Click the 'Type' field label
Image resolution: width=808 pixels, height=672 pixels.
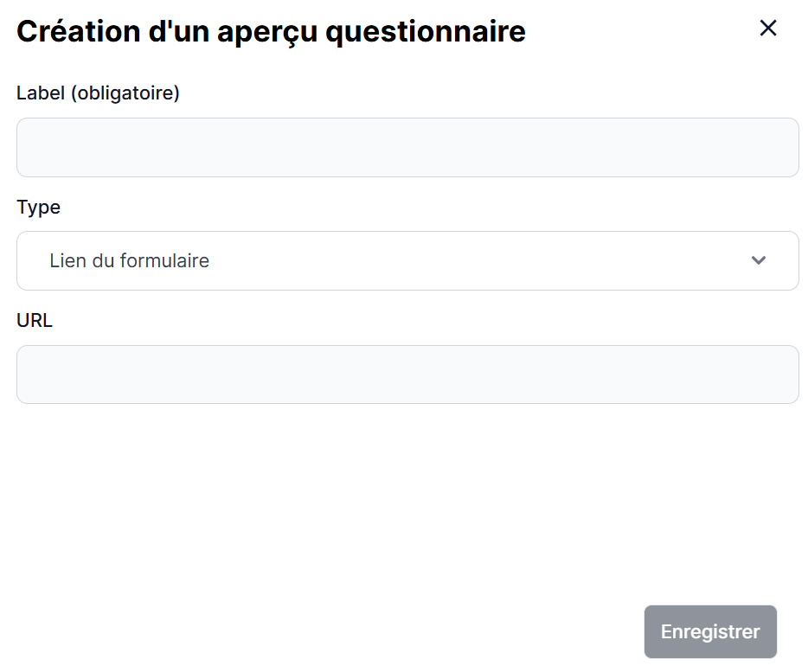coord(38,208)
